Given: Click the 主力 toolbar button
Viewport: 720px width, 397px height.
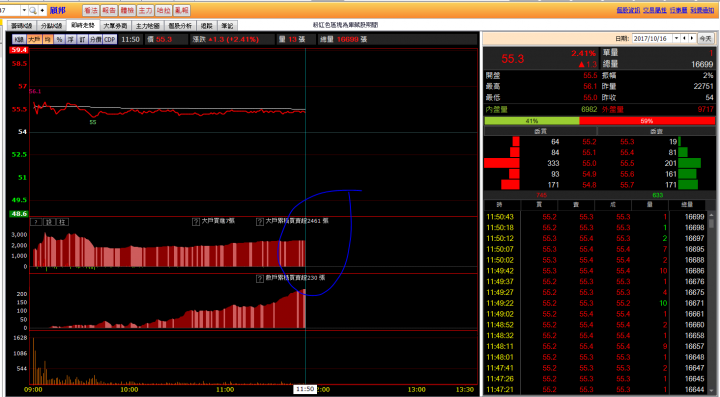Looking at the screenshot, I should 145,10.
